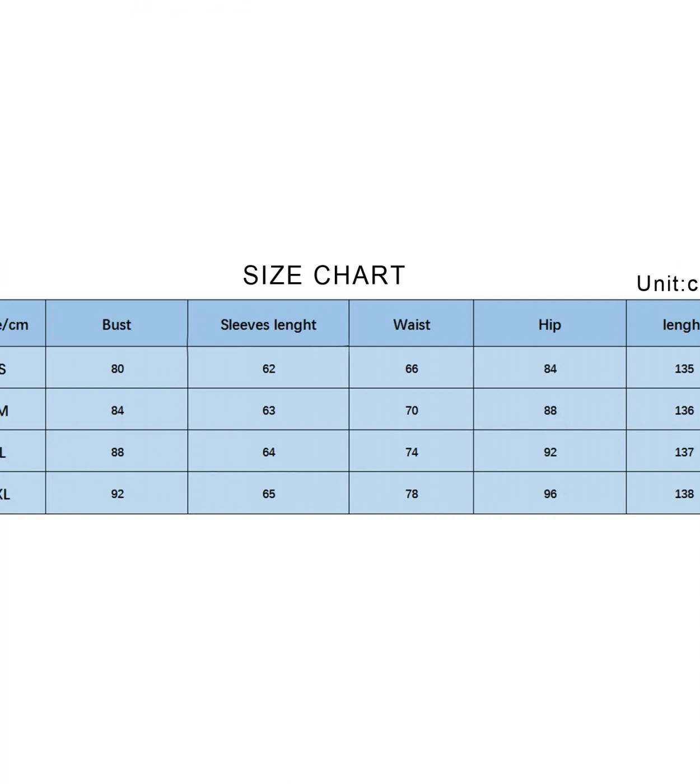
Task: Click hip value 84 in first row
Action: click(x=550, y=369)
